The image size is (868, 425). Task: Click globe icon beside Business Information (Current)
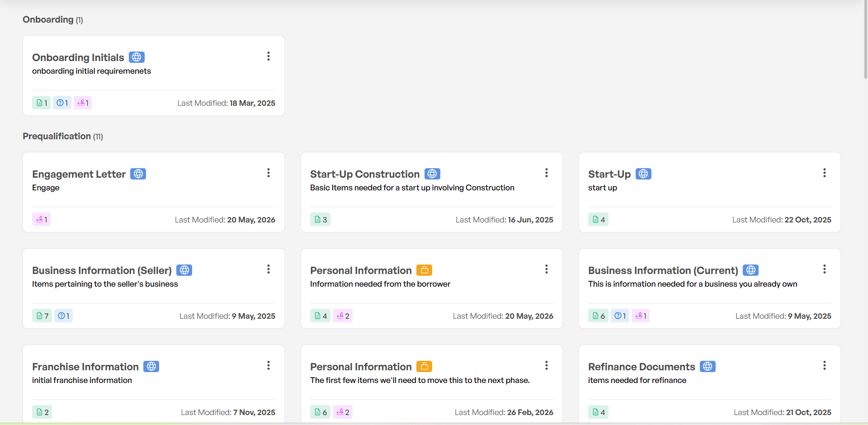[750, 270]
